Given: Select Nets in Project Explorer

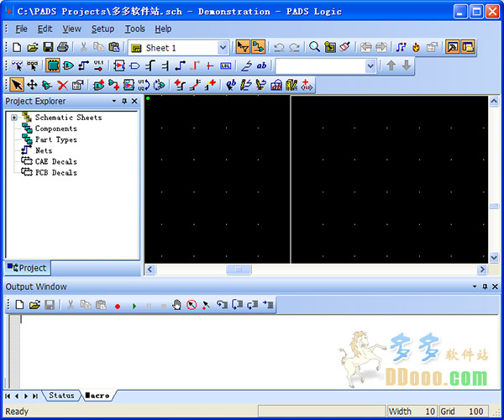Looking at the screenshot, I should coord(44,150).
